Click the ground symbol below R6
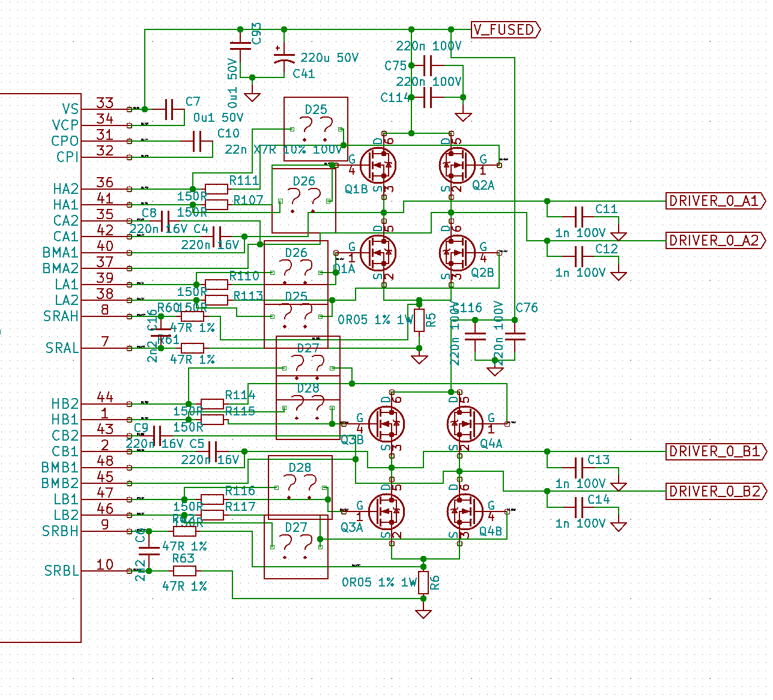773x700 pixels. tap(423, 613)
